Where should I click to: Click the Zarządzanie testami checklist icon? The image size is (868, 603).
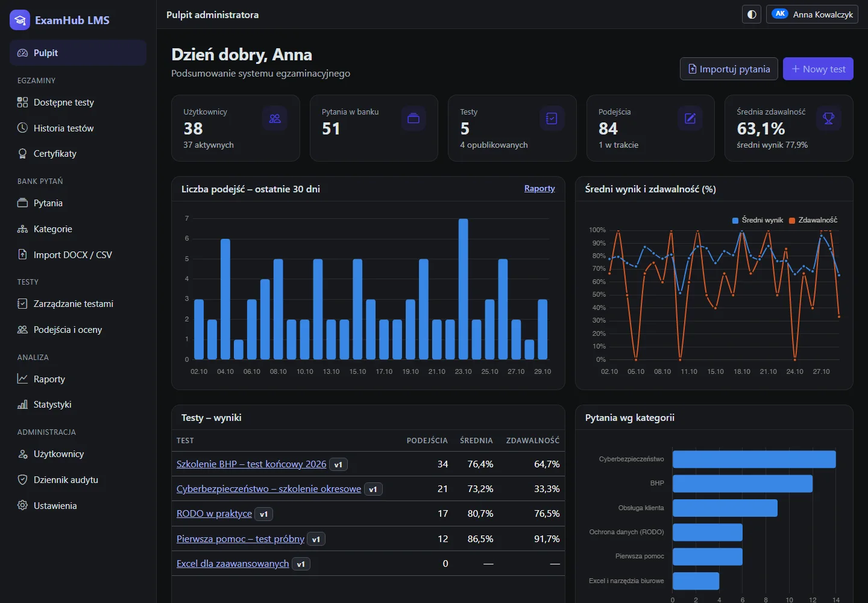point(22,304)
